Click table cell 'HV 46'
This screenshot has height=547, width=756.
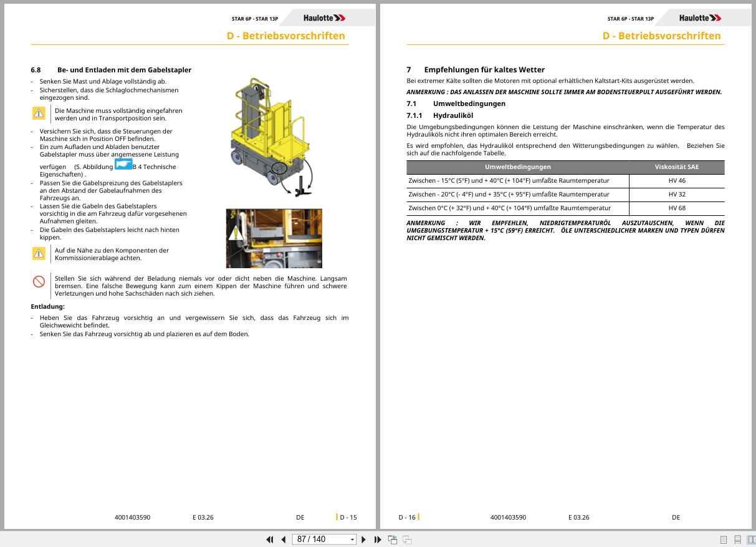click(x=677, y=180)
